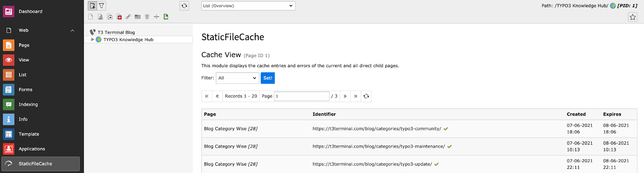Open the typo3-community category URL

tap(377, 129)
